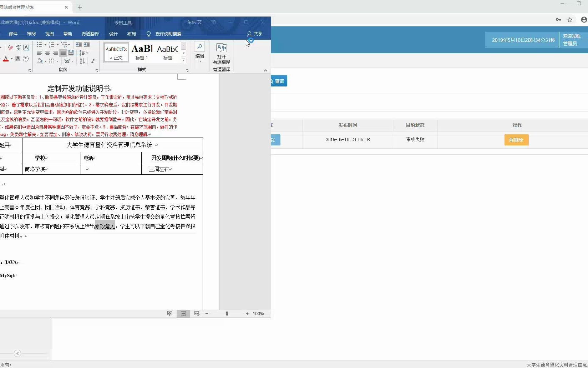Click the zoom in plus button
This screenshot has height=368, width=588.
[x=247, y=314]
